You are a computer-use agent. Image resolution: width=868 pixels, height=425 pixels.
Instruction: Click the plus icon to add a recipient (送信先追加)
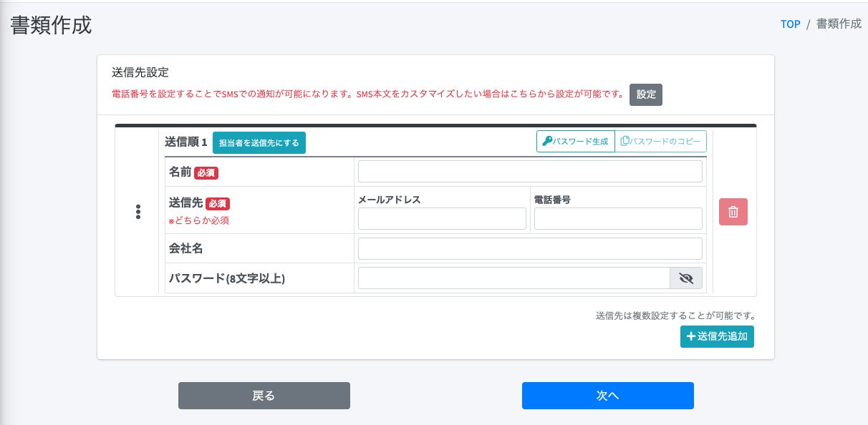[691, 336]
